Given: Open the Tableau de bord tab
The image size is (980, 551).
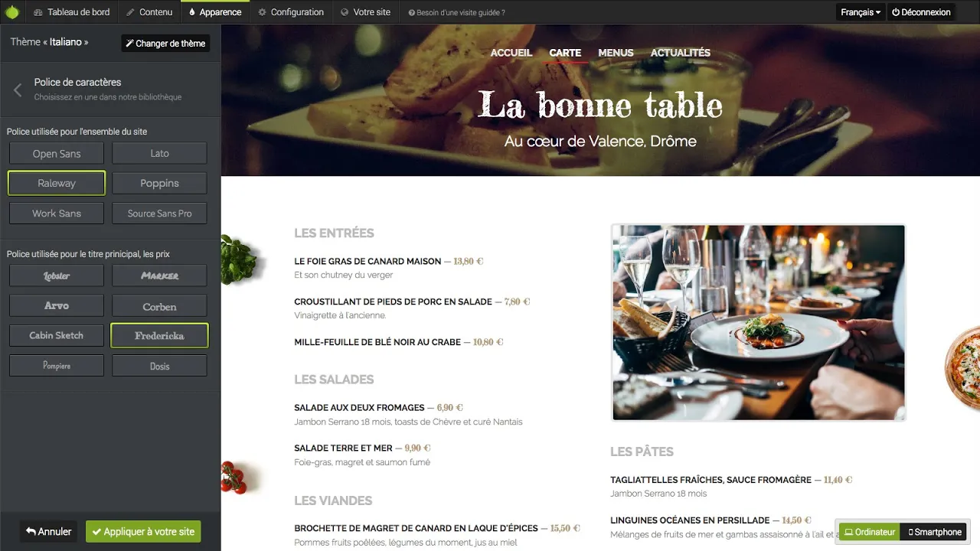Looking at the screenshot, I should click(72, 12).
